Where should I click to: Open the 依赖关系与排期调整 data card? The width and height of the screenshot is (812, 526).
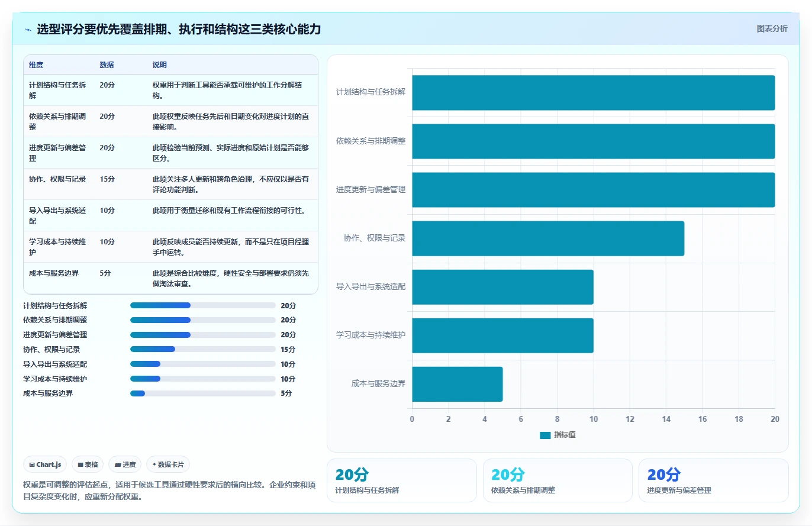558,480
